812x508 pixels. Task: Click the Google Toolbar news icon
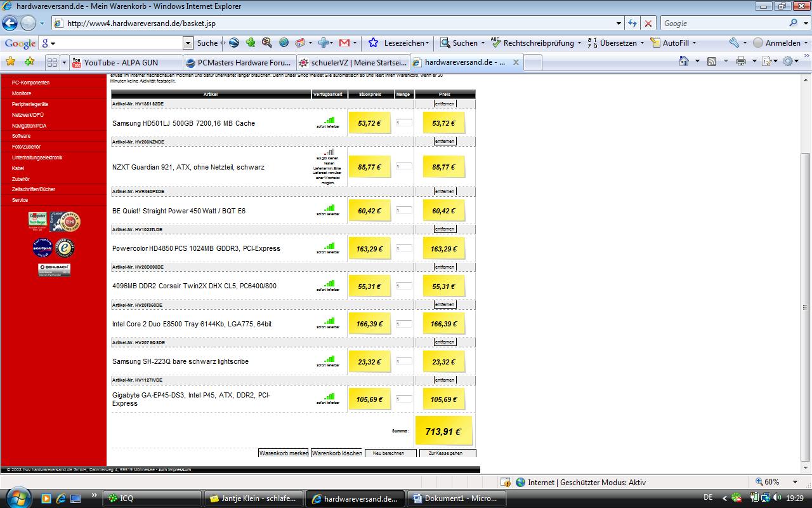point(300,43)
